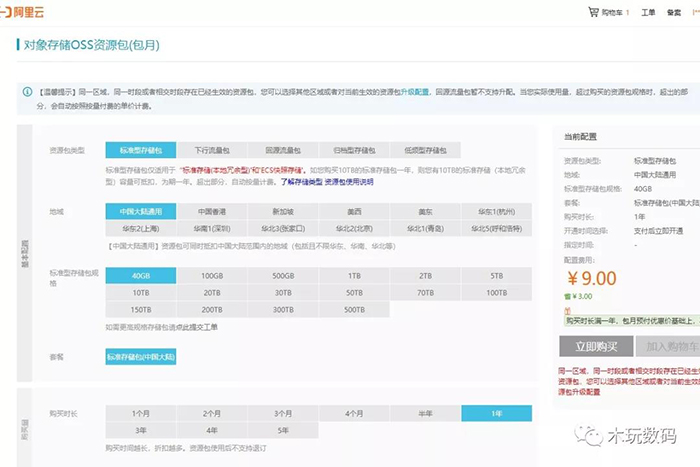Set purchase duration to 1个月
700x467 pixels.
pyautogui.click(x=141, y=413)
